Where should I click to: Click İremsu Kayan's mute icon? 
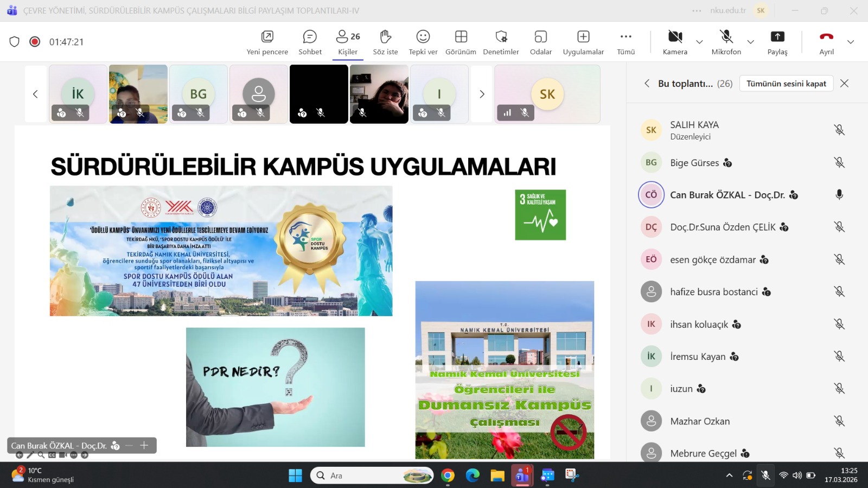839,356
